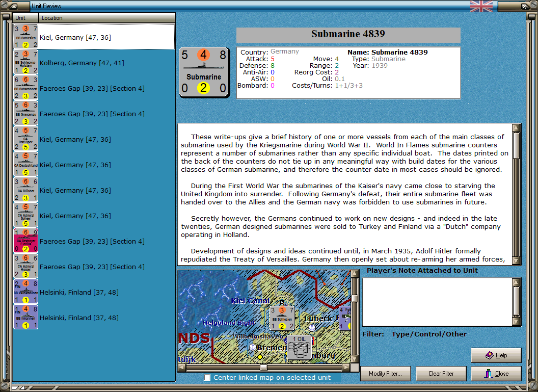This screenshot has width=538, height=392.
Task: Click the 1 OIL barrels counter on map
Action: point(300,347)
